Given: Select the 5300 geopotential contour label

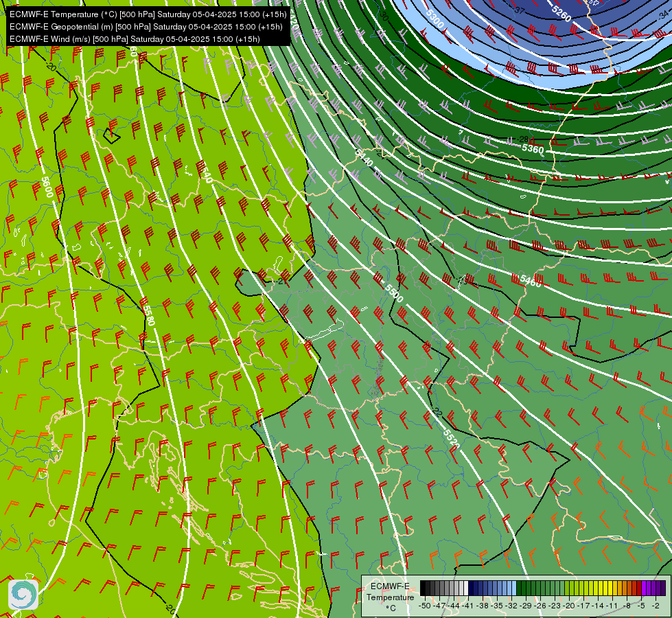Looking at the screenshot, I should click(x=435, y=19).
